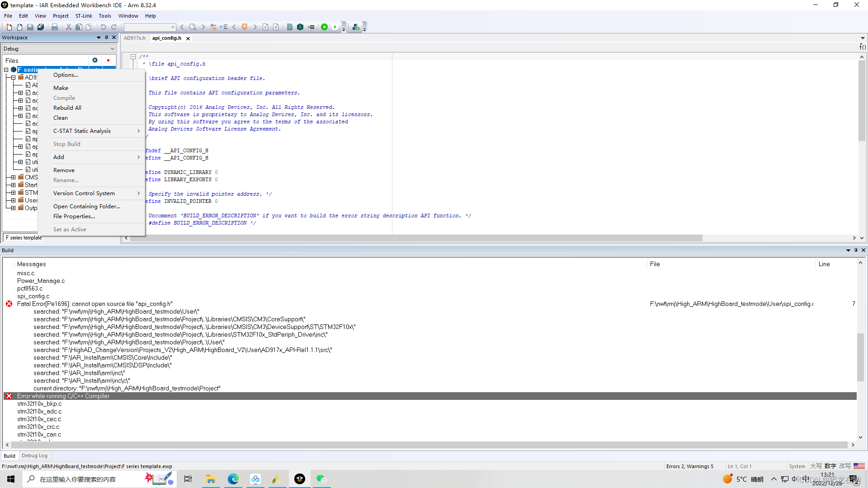Expand the CMSIS folder in workspace tree
Image resolution: width=868 pixels, height=488 pixels.
(x=13, y=177)
